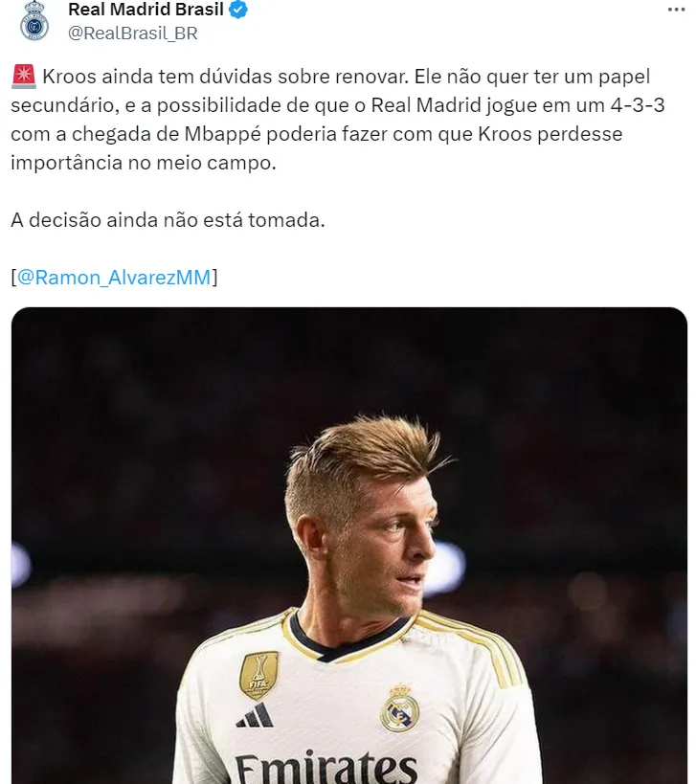Follow the @Ramon_AlvarezMM mention link
The image size is (696, 784).
[x=114, y=277]
